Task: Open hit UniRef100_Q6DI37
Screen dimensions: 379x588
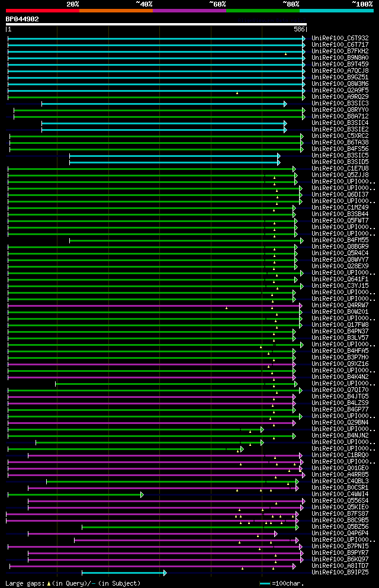Action: click(340, 195)
